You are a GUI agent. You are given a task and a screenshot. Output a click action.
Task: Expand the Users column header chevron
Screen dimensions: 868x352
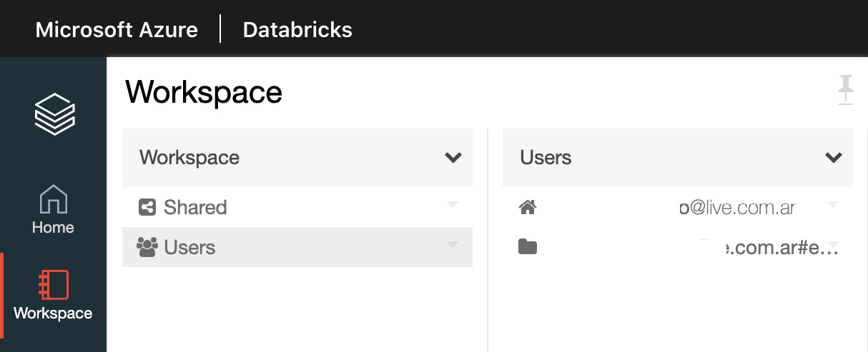(x=834, y=158)
